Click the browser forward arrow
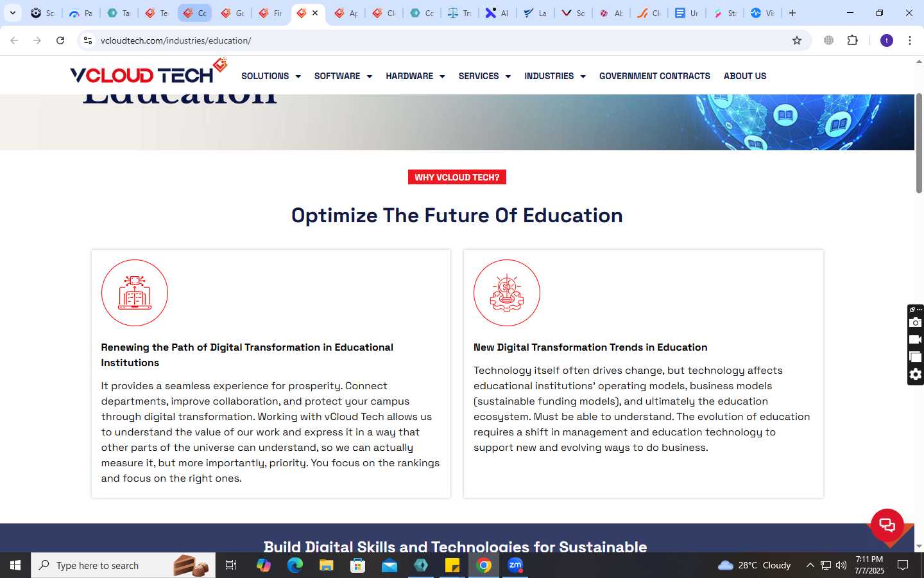924x578 pixels. pyautogui.click(x=37, y=40)
